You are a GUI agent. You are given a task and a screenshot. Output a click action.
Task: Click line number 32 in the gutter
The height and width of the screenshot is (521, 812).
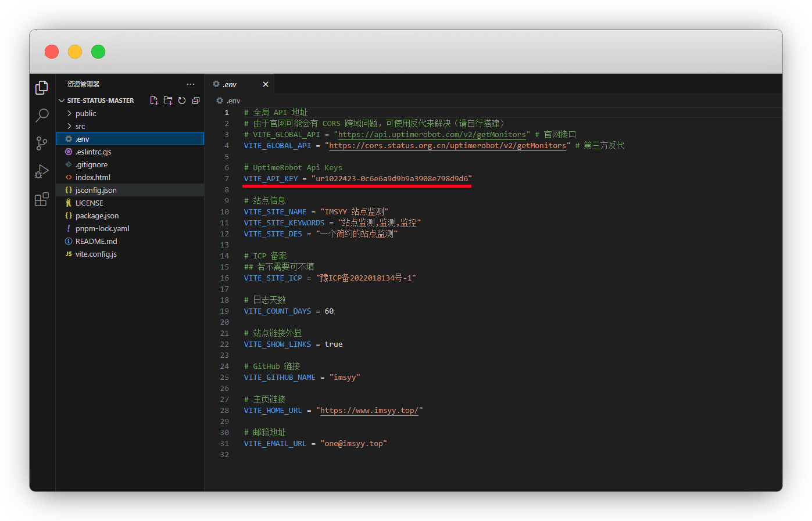[x=224, y=455]
